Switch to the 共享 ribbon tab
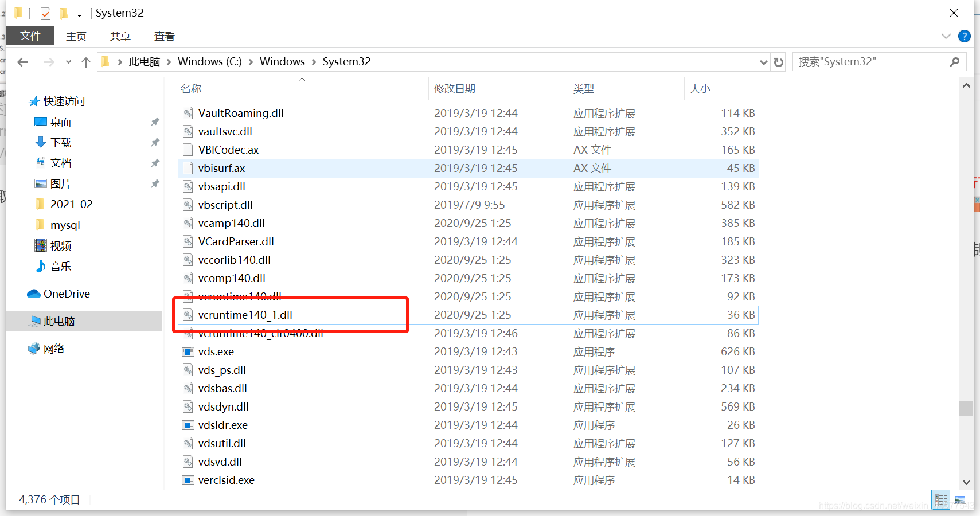Viewport: 980px width, 516px height. (120, 36)
